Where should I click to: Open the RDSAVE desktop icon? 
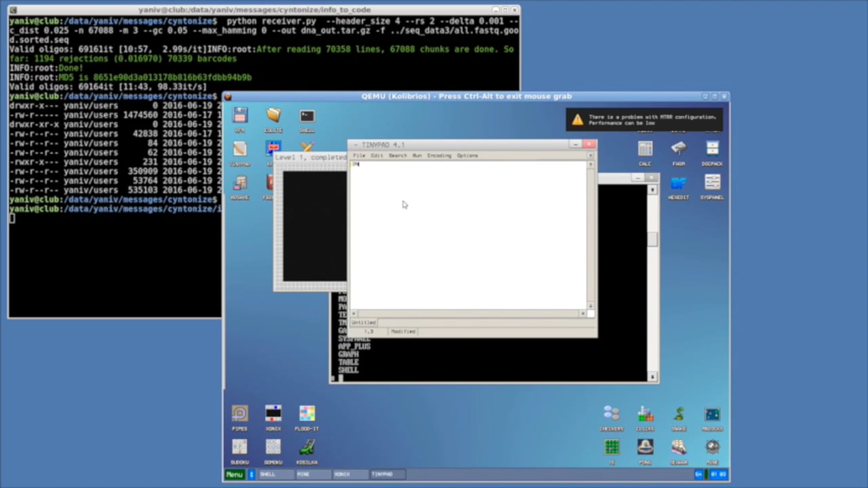[x=239, y=183]
